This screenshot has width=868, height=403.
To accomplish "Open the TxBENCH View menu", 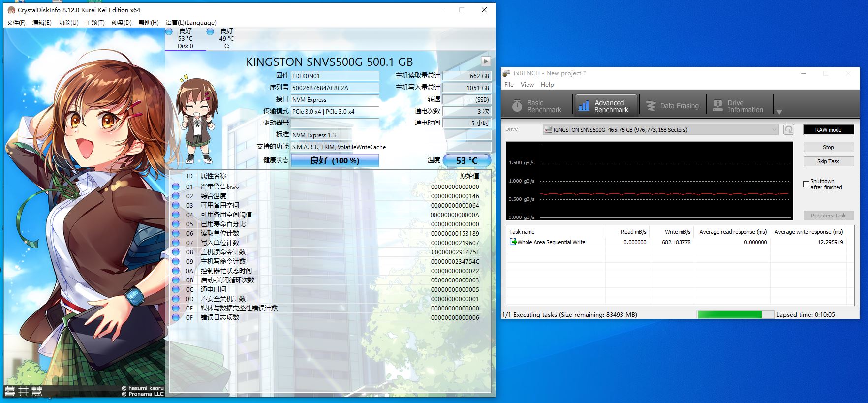I will [x=527, y=85].
